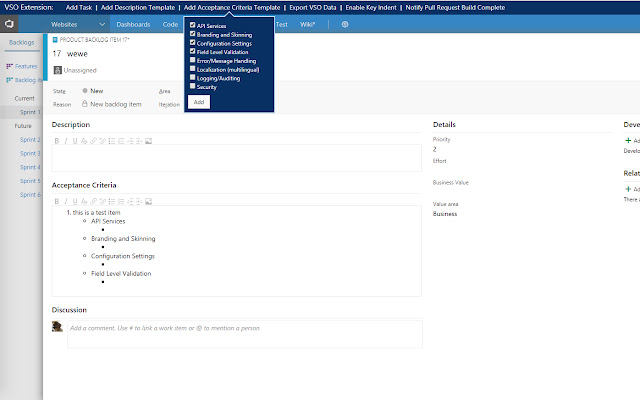The height and width of the screenshot is (400, 640).
Task: Italicize text in Acceptance Criteria toolbar
Action: [66, 201]
